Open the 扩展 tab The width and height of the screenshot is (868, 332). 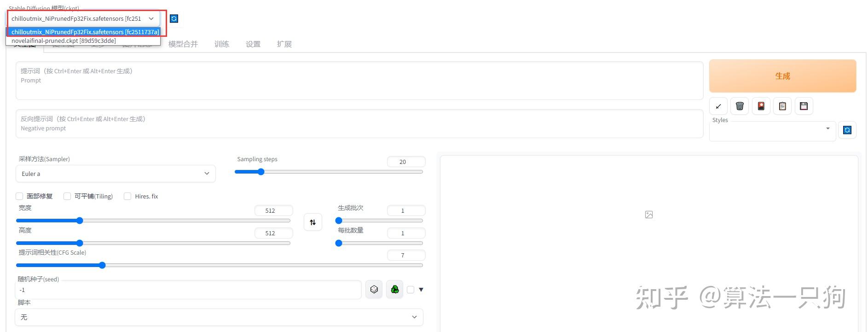284,44
